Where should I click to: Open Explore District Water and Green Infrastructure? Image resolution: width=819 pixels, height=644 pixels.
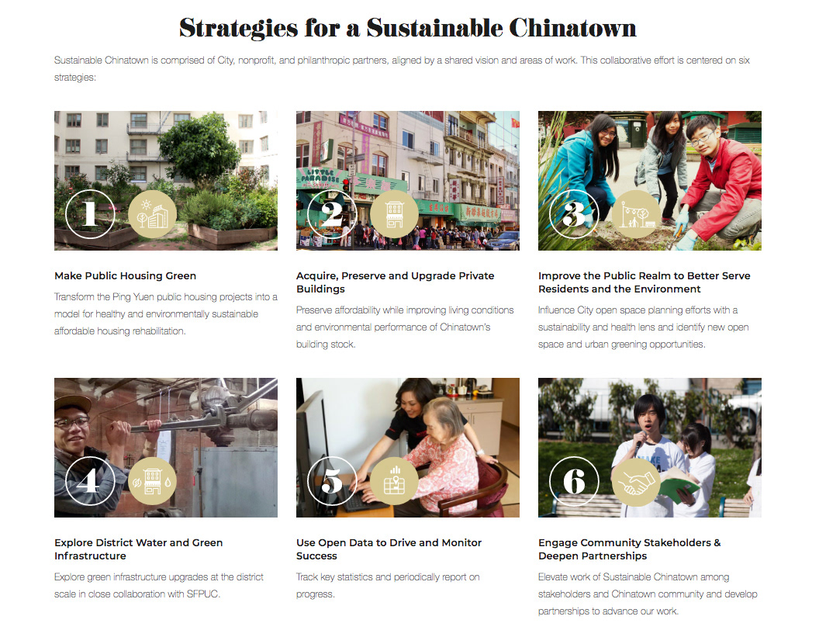tap(138, 549)
